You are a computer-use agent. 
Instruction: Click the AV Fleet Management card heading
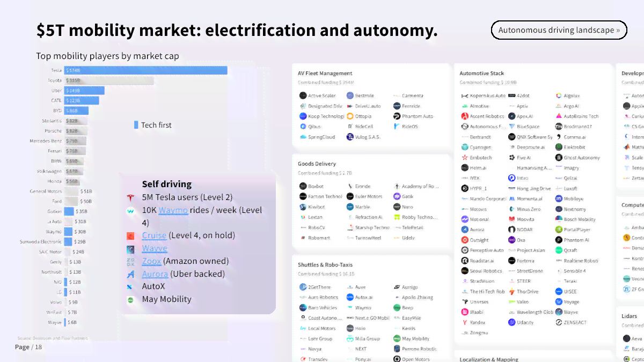tap(325, 73)
